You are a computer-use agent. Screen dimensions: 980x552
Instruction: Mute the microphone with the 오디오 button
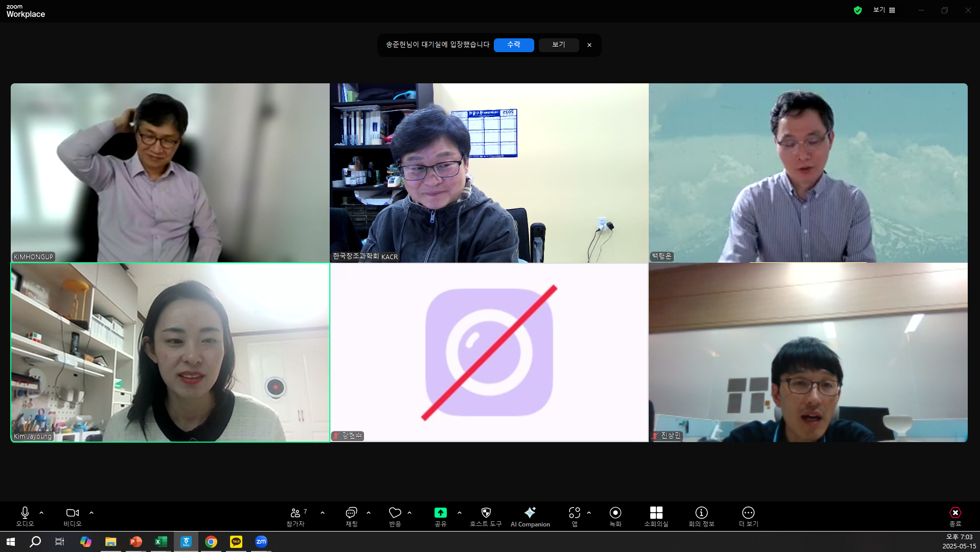point(25,516)
